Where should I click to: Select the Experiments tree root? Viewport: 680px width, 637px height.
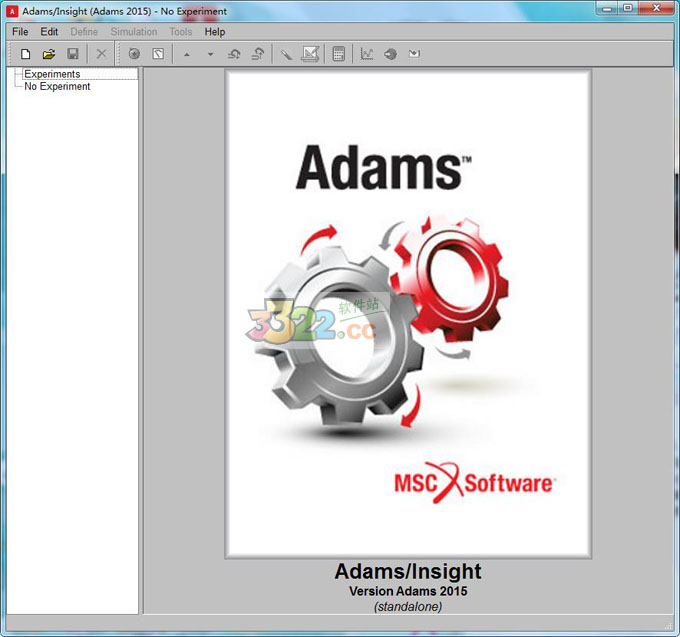click(52, 74)
